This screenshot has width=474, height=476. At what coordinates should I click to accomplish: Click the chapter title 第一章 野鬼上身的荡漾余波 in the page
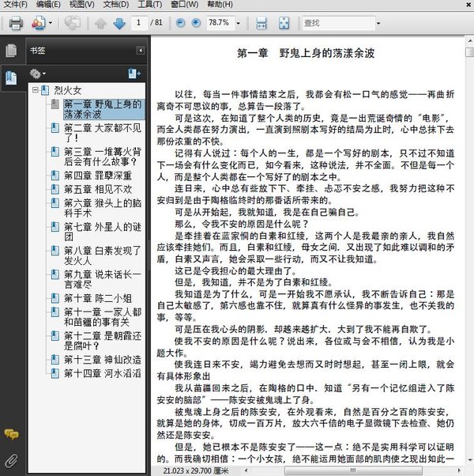[x=306, y=54]
